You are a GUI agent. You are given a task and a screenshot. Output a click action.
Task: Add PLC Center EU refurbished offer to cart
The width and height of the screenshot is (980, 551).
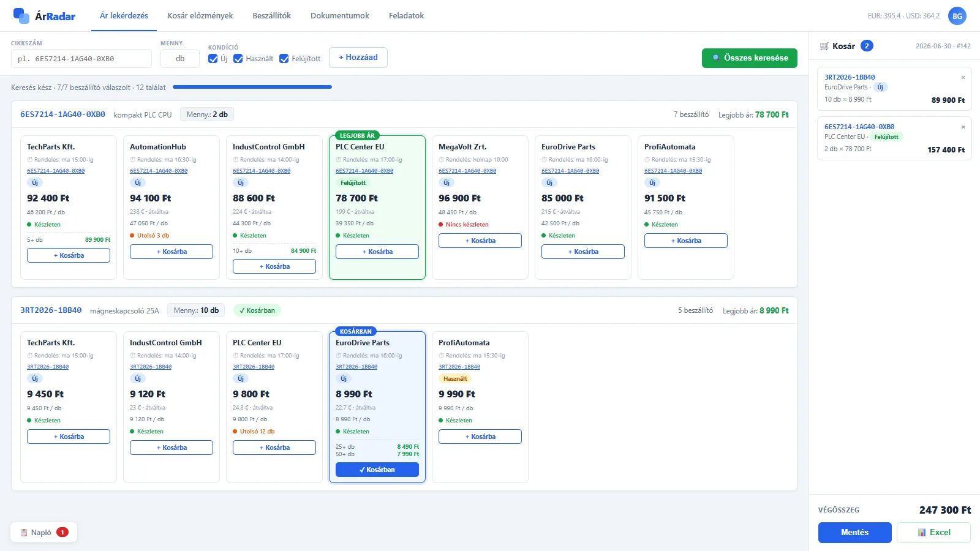tap(377, 252)
